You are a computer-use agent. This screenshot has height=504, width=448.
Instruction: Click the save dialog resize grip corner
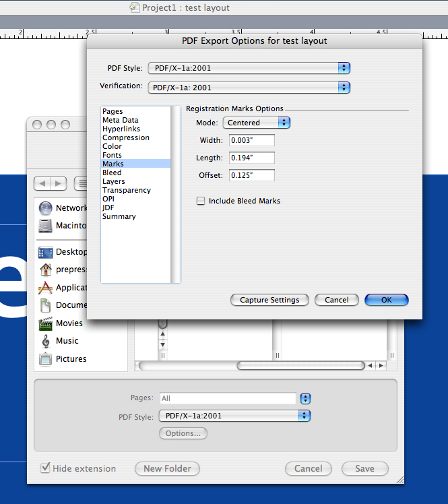[399, 480]
